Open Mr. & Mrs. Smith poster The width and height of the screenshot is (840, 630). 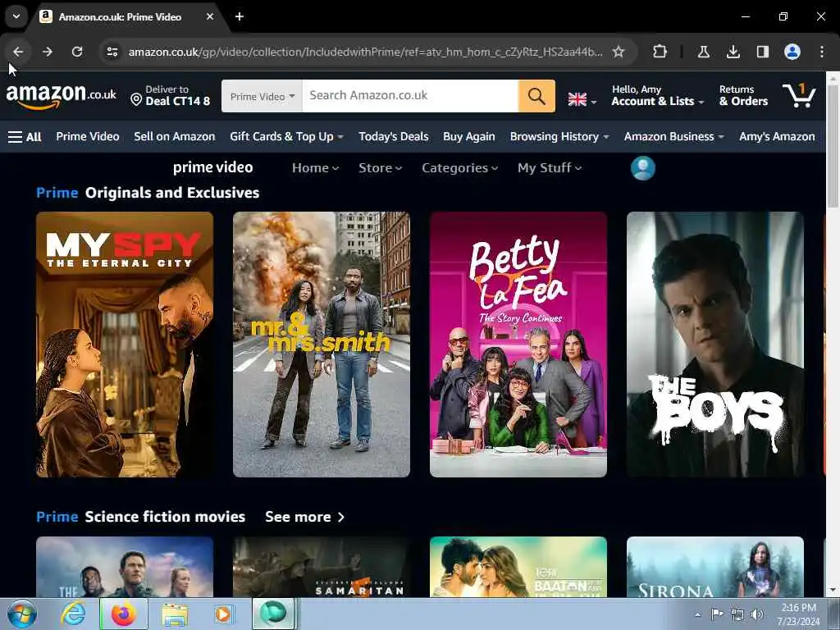click(x=322, y=345)
